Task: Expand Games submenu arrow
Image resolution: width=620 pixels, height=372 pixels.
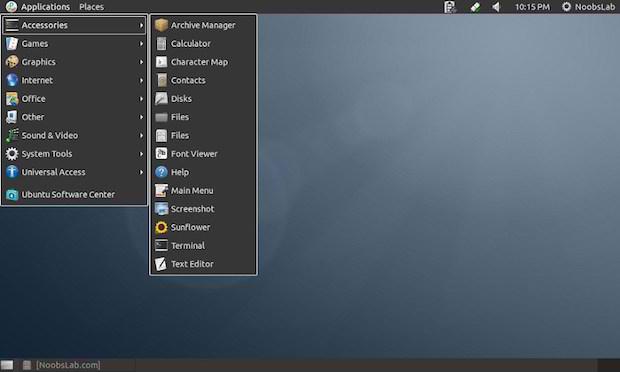Action: point(141,43)
